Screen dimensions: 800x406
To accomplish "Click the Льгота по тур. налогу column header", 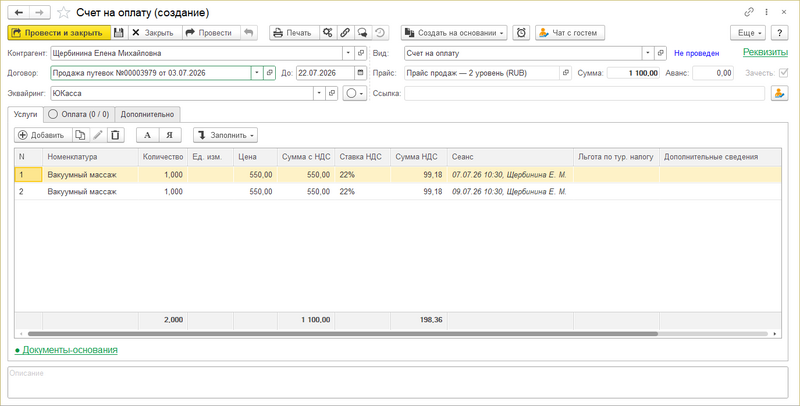I will tap(616, 157).
